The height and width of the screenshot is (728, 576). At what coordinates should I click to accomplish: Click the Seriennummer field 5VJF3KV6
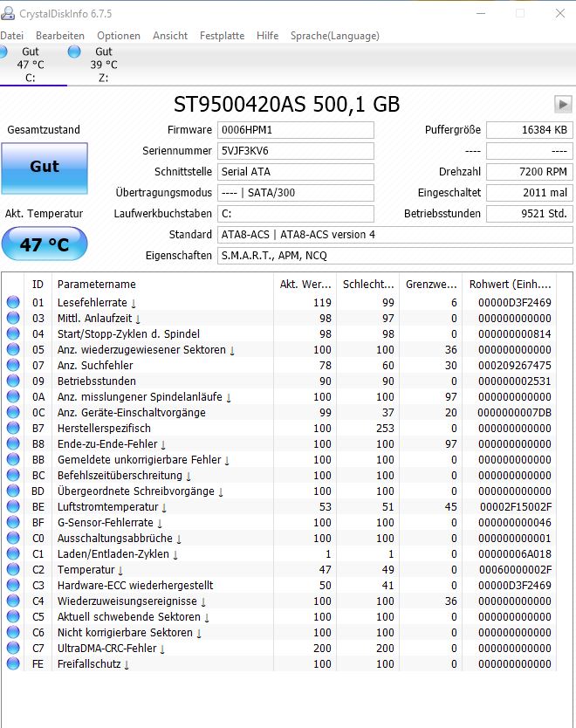[x=296, y=151]
